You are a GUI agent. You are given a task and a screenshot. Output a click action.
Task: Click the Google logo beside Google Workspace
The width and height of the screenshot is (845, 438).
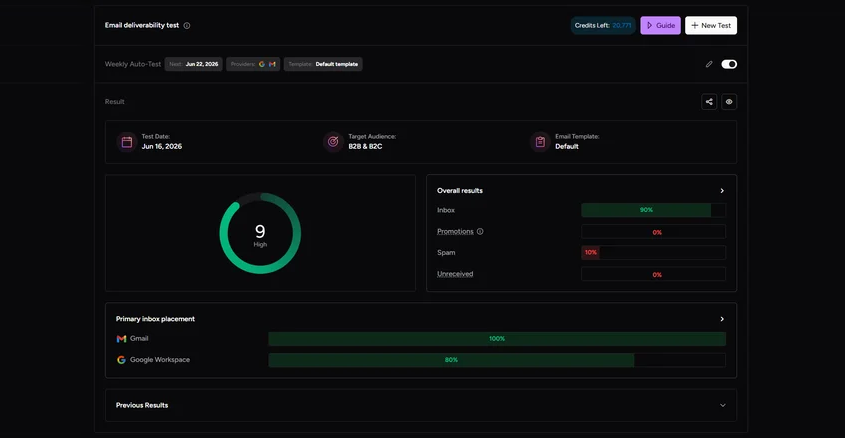(x=121, y=360)
